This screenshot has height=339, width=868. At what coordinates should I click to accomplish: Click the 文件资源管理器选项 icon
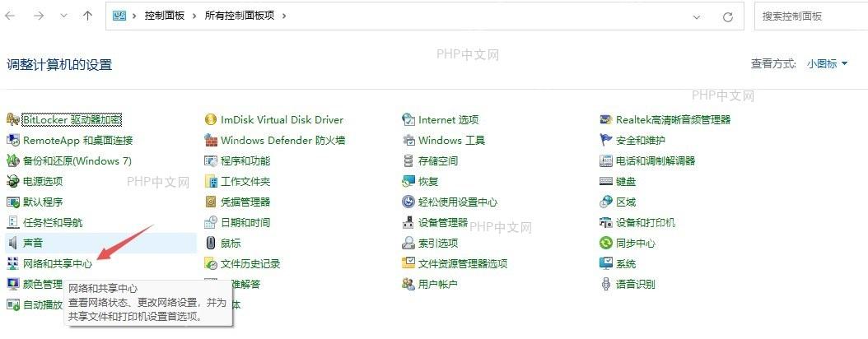tap(408, 264)
